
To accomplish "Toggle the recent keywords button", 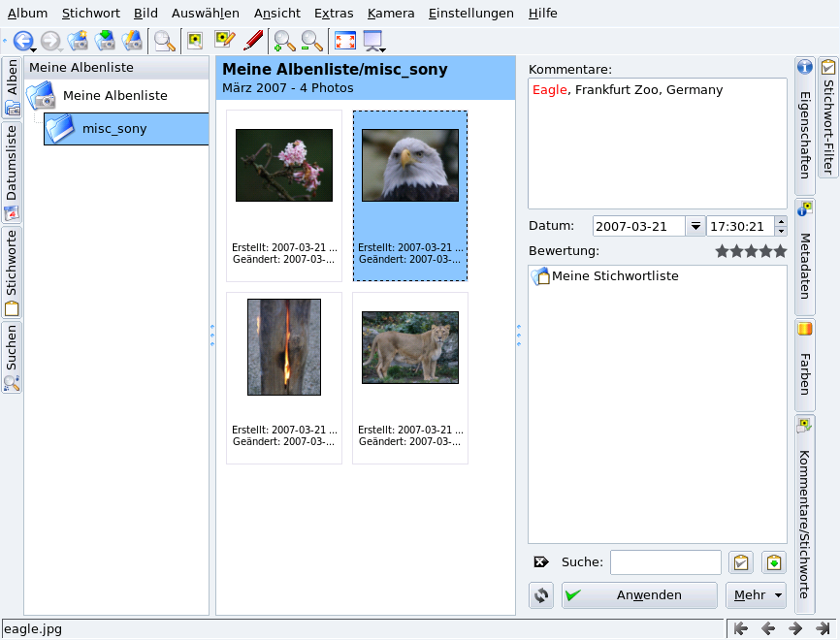I will 773,562.
